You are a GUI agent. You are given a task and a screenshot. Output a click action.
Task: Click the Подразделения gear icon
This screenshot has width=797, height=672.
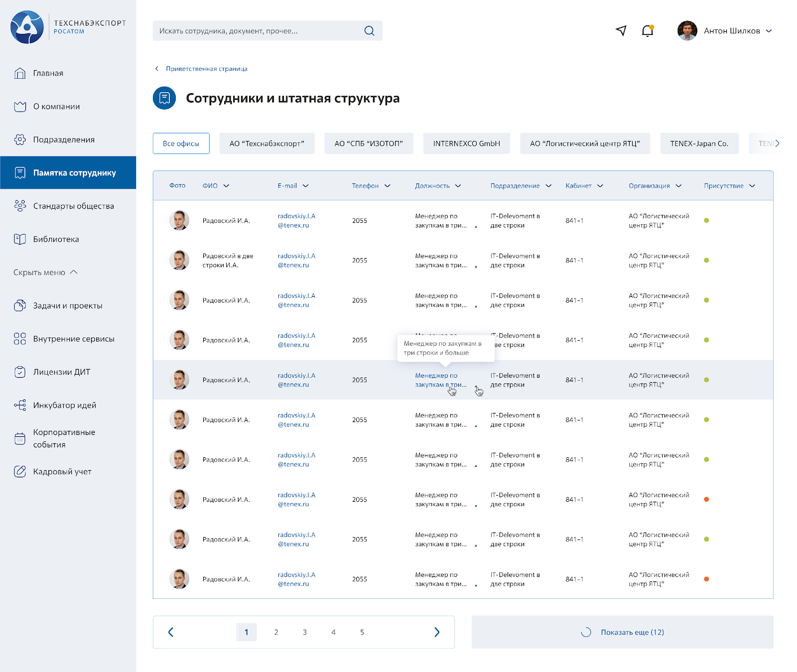pyautogui.click(x=20, y=139)
